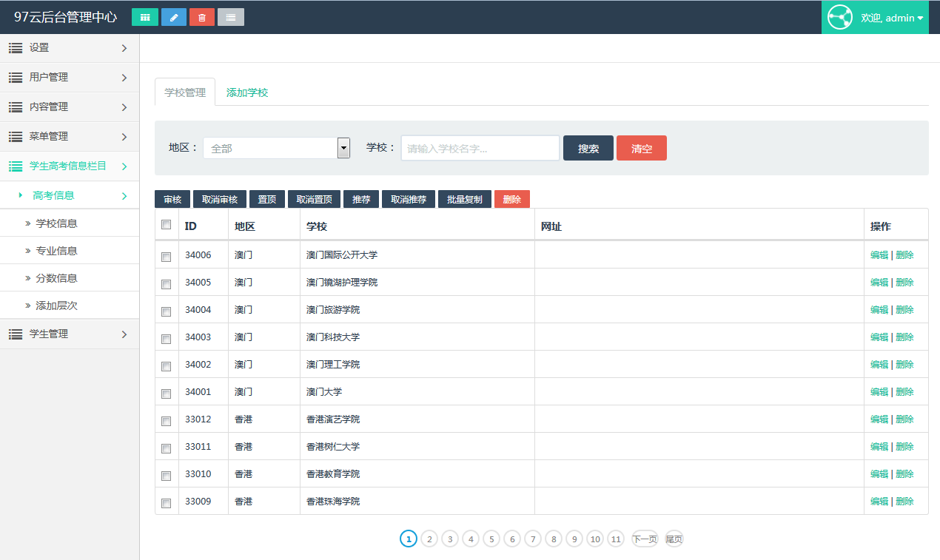Viewport: 940px width, 560px height.
Task: Click list icon beside 内容管理
Action: 16,107
